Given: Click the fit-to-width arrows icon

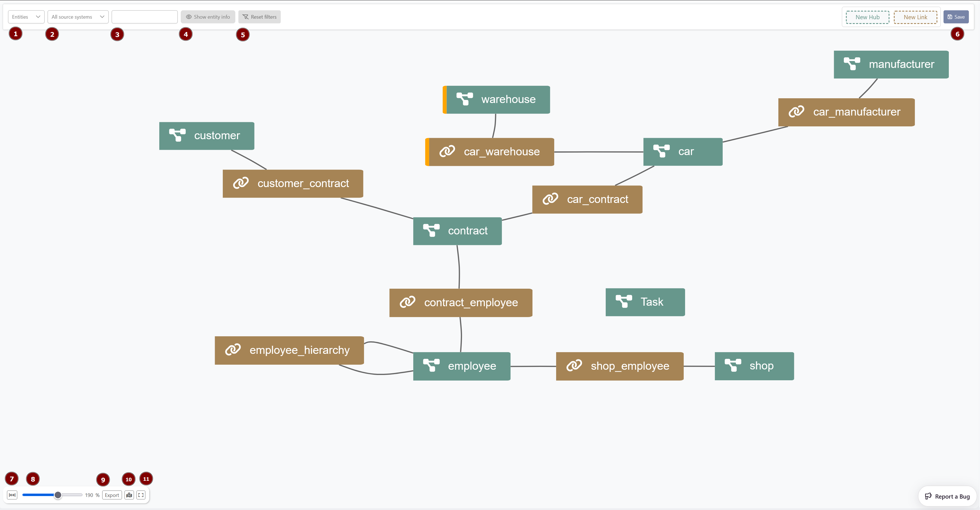Looking at the screenshot, I should [x=12, y=495].
